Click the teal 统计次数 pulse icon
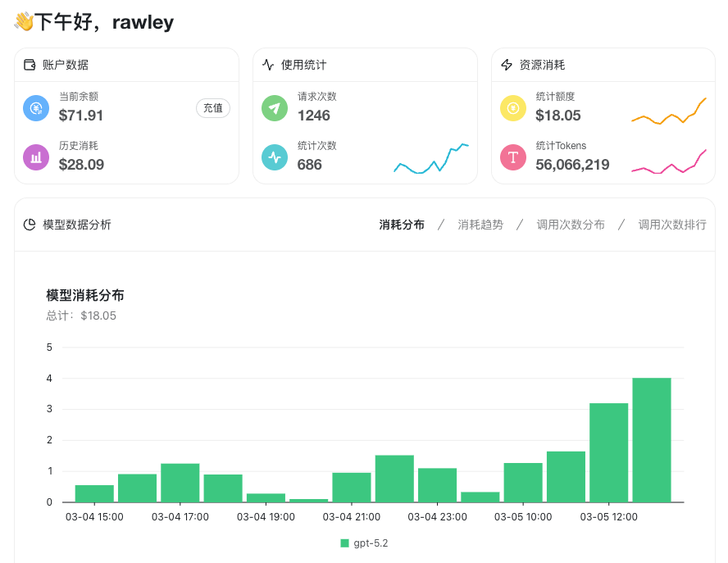This screenshot has height=563, width=728. [275, 156]
